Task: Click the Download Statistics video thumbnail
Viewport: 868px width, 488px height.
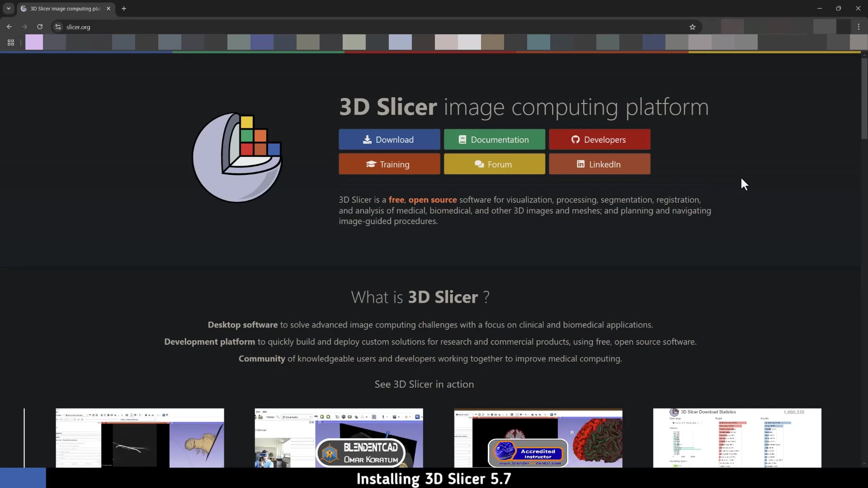Action: (x=737, y=437)
